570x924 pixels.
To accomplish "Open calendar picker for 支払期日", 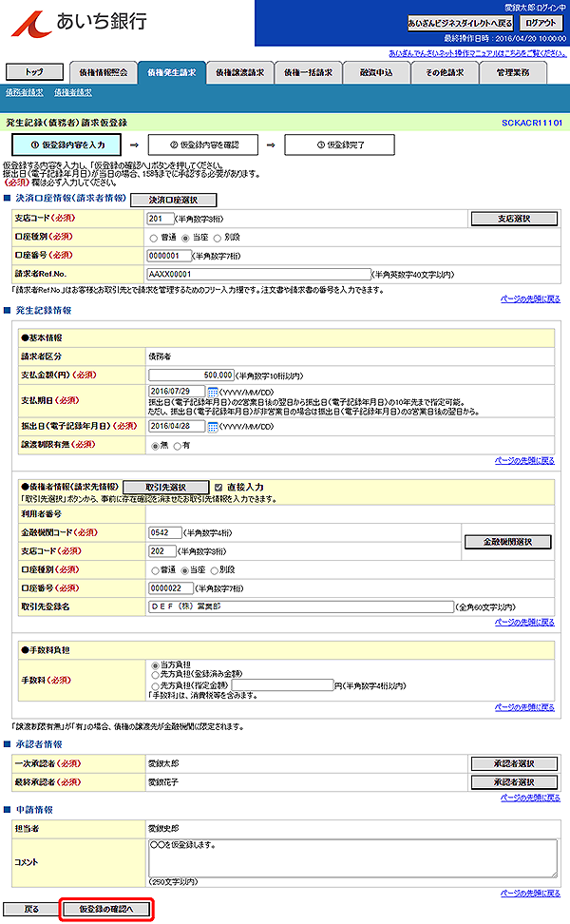I will pyautogui.click(x=213, y=392).
